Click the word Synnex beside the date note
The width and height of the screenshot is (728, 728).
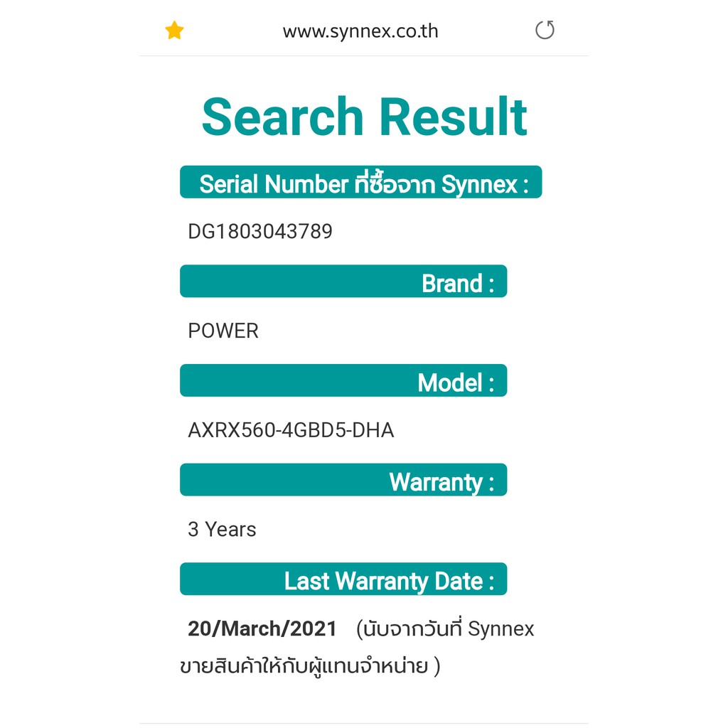point(501,629)
